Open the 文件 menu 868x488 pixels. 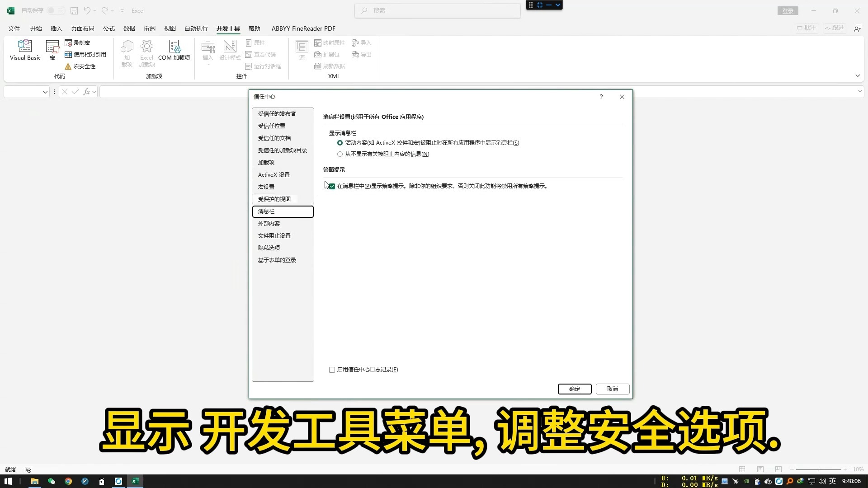pyautogui.click(x=14, y=28)
